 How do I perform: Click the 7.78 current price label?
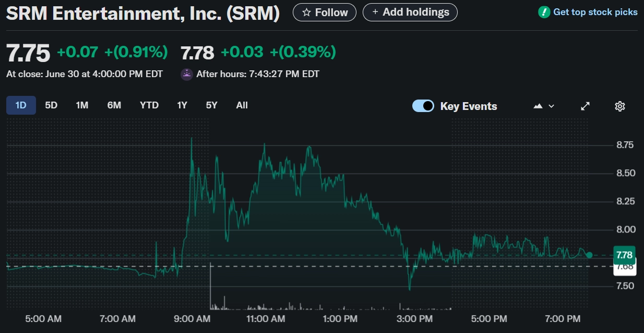624,254
